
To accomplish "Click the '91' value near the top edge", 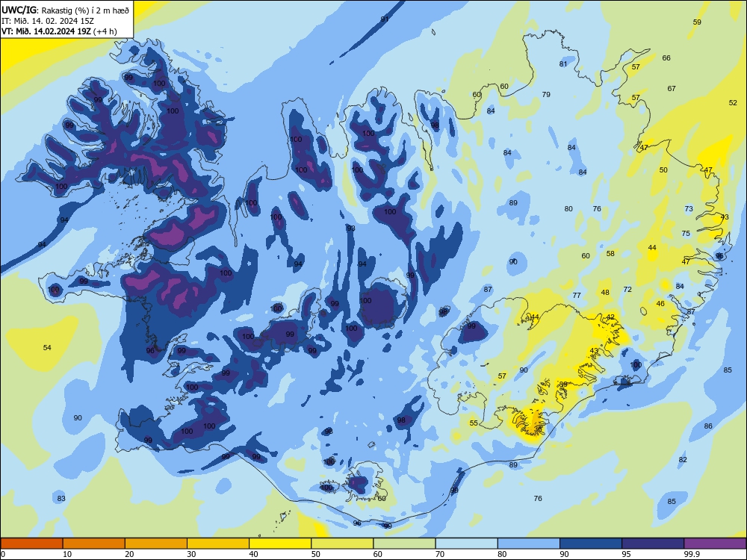I will 385,19.
